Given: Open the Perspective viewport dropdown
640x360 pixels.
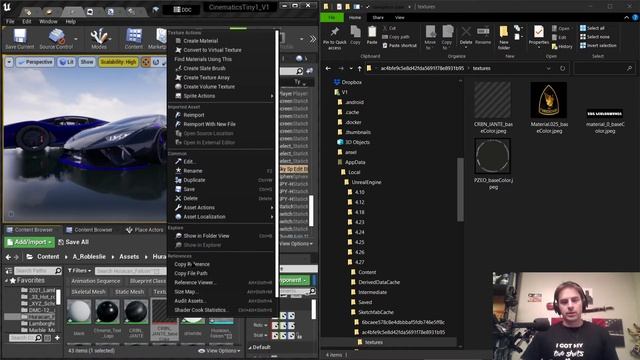Looking at the screenshot, I should tap(35, 62).
